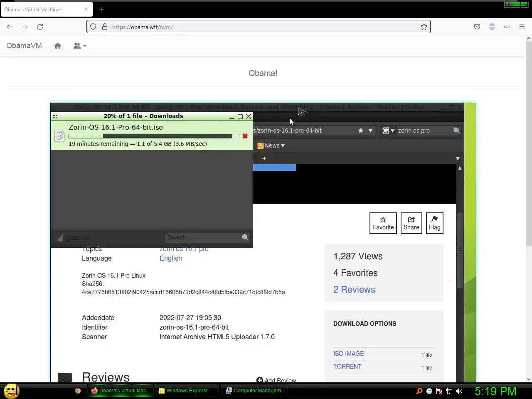Click the ISO disc file icon in Downloads

59,135
